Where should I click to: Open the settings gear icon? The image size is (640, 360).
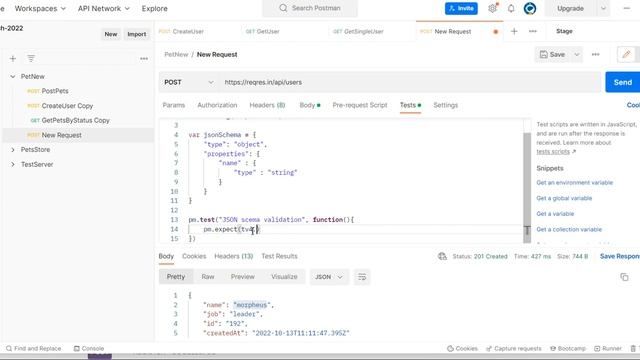click(493, 8)
